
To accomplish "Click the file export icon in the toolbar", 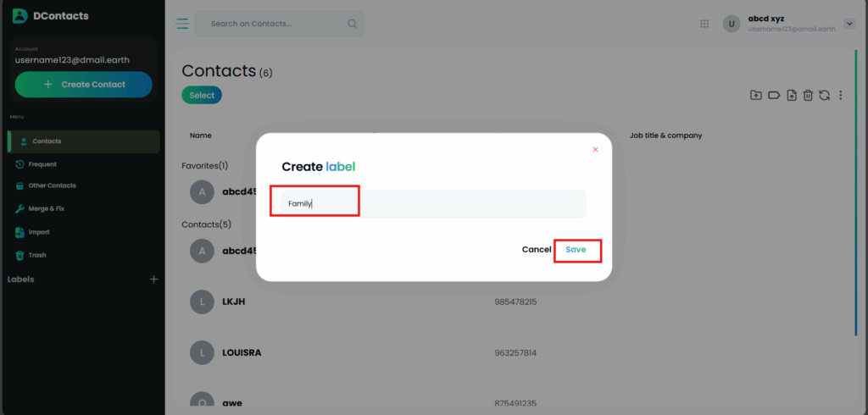I will (791, 96).
